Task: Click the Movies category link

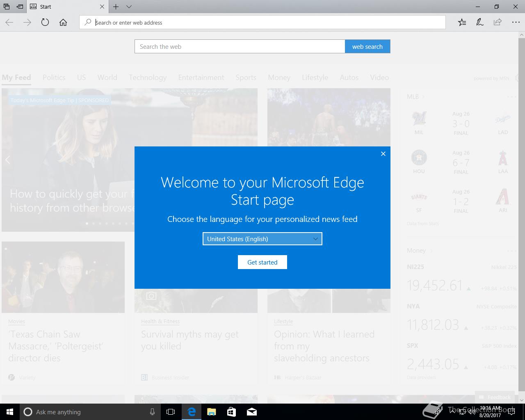Action: [x=17, y=321]
